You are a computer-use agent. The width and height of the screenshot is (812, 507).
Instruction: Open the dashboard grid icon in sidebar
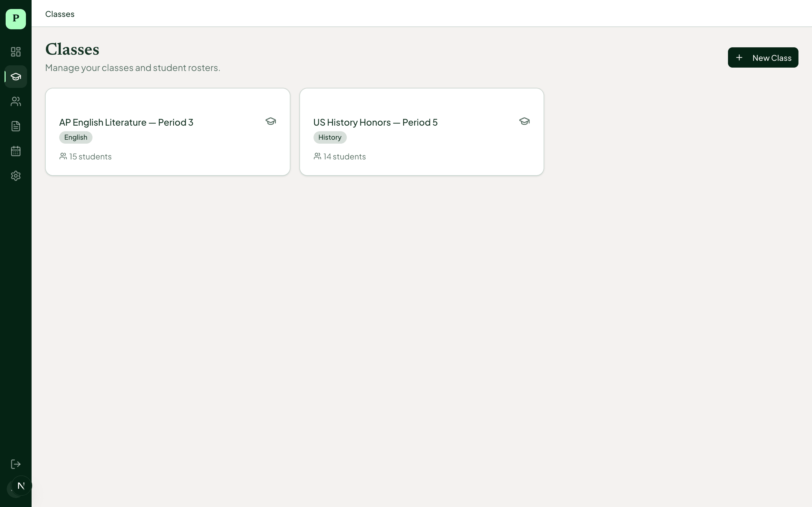point(16,52)
